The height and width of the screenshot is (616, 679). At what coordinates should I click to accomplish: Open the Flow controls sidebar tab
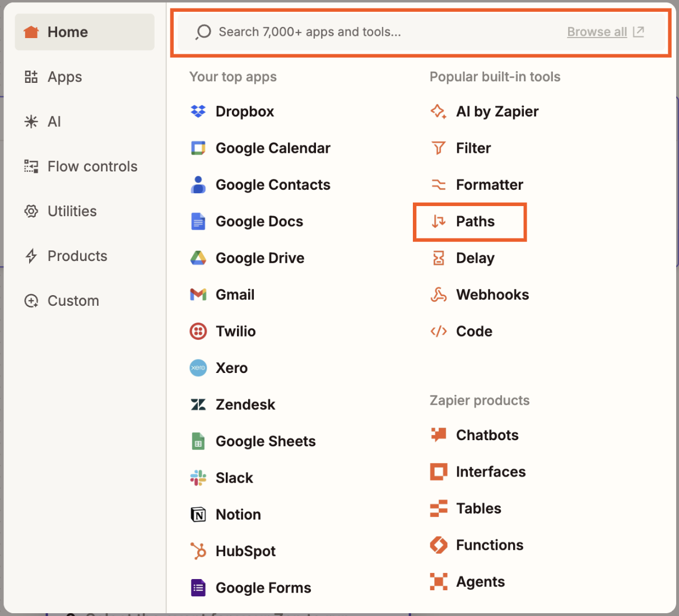point(85,166)
